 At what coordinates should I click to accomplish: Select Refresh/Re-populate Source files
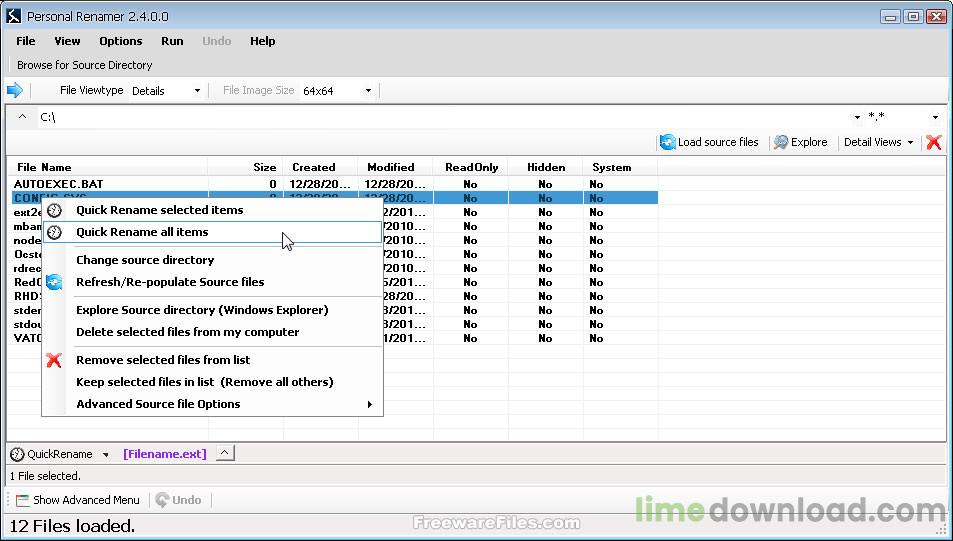click(213, 282)
